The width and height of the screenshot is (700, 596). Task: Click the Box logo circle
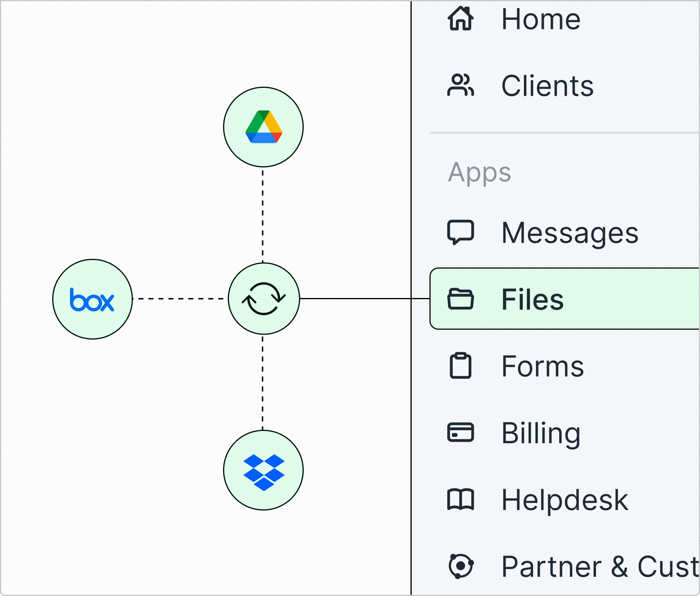point(93,299)
